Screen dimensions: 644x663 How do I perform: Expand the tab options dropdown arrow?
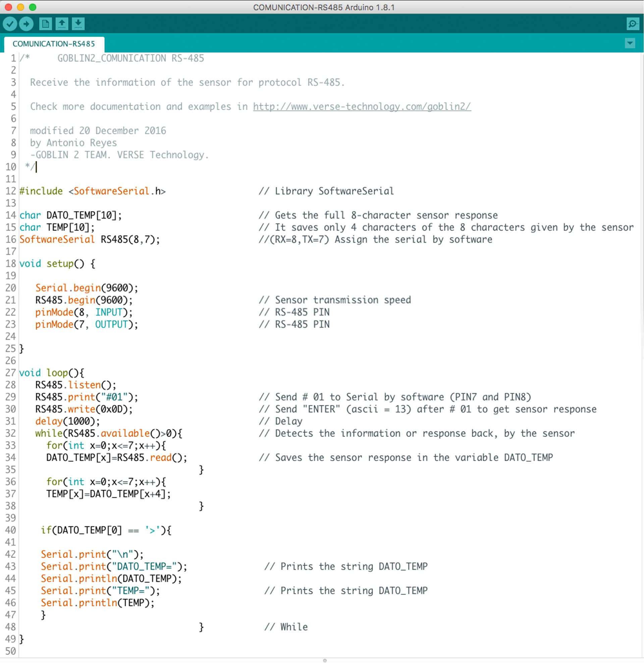click(630, 43)
